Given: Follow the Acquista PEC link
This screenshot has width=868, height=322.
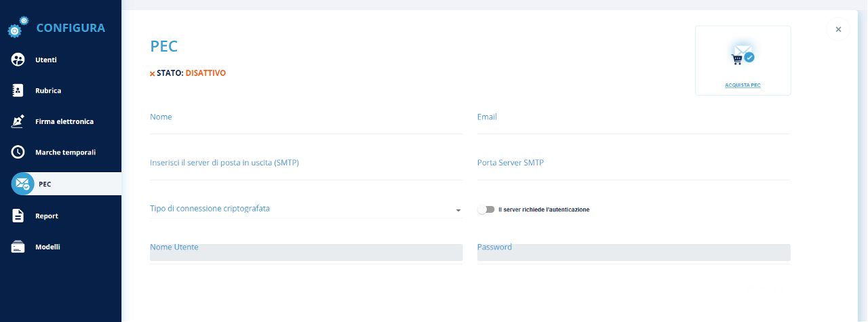Looking at the screenshot, I should click(743, 85).
